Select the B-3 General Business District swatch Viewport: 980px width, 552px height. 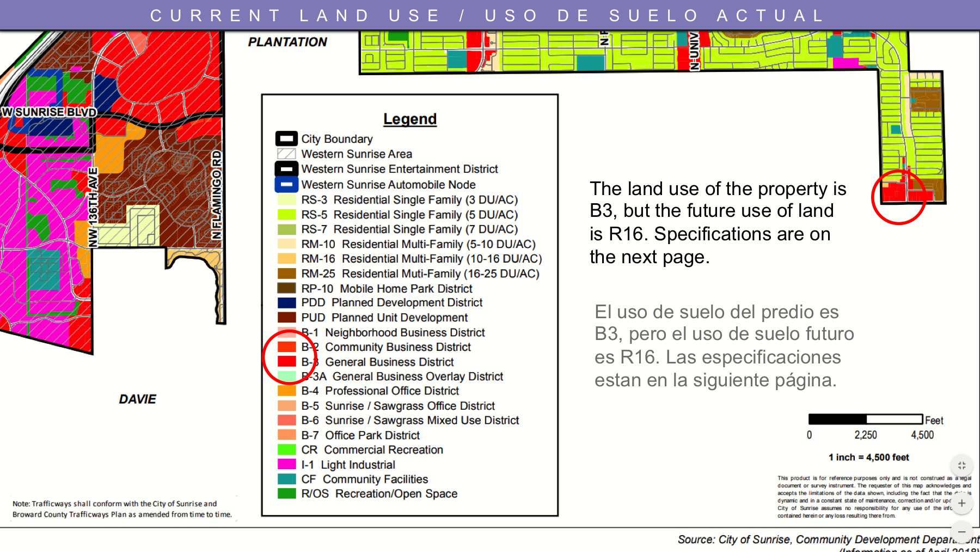point(286,361)
